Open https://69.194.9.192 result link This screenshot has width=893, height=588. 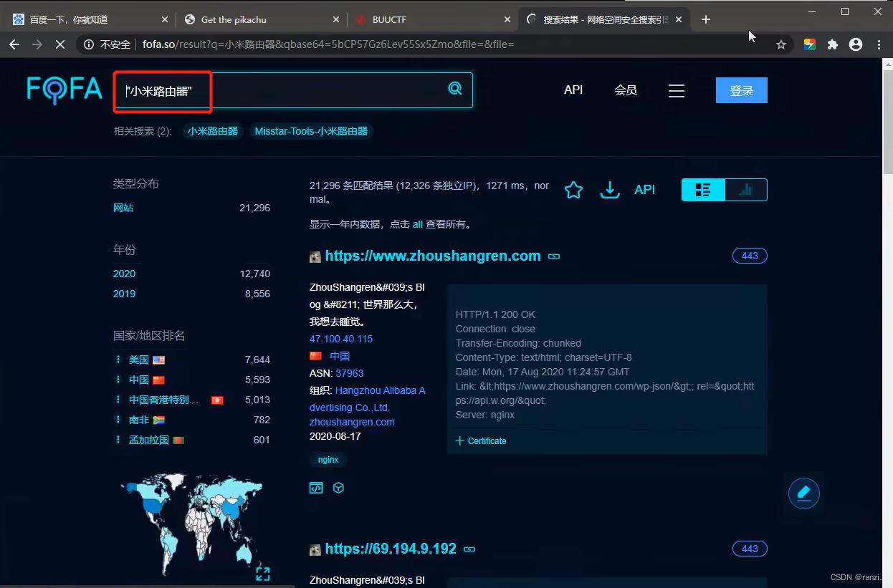391,549
